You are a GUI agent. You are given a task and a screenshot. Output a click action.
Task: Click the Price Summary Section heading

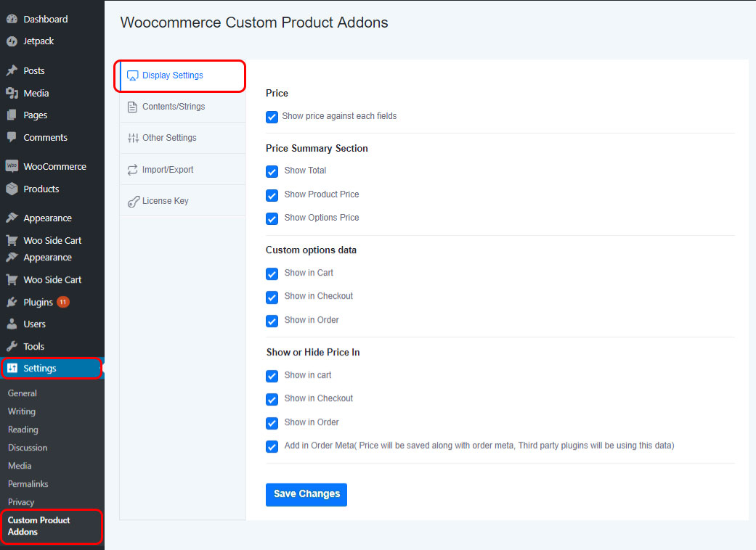(x=317, y=148)
